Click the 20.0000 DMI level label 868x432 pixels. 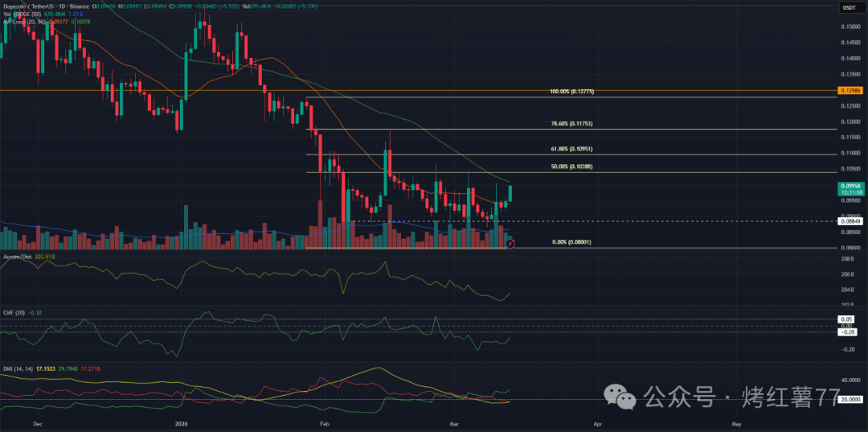pos(849,400)
